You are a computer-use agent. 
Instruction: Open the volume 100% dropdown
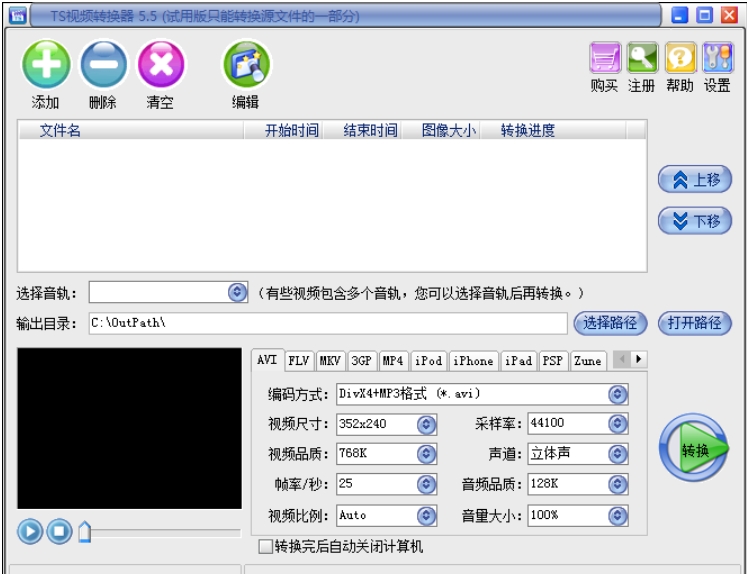point(617,515)
